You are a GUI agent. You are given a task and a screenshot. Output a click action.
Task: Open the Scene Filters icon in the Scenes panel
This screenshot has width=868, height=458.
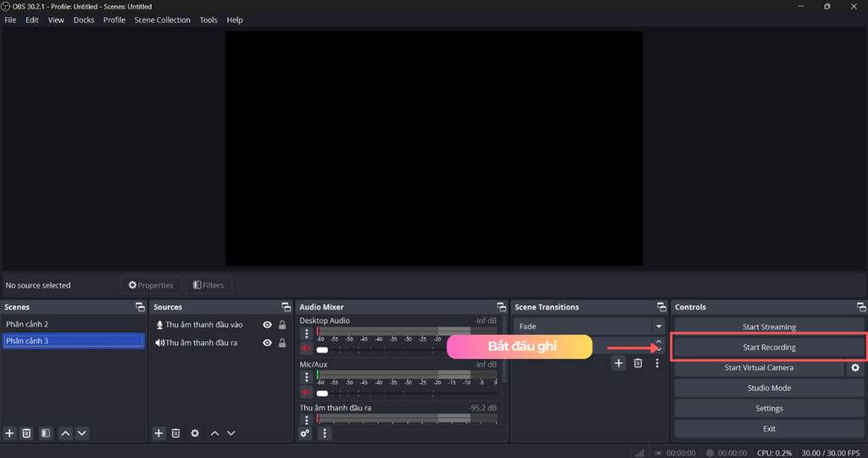tap(46, 433)
